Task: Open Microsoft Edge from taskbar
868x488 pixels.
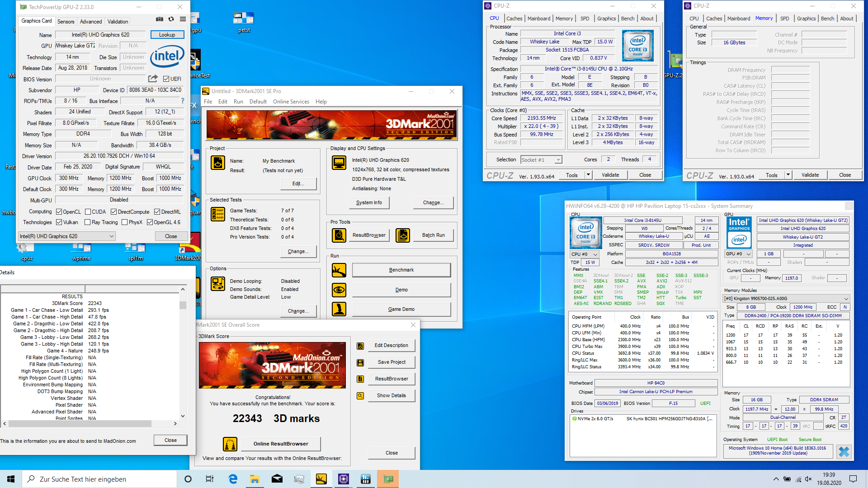Action: pyautogui.click(x=233, y=479)
